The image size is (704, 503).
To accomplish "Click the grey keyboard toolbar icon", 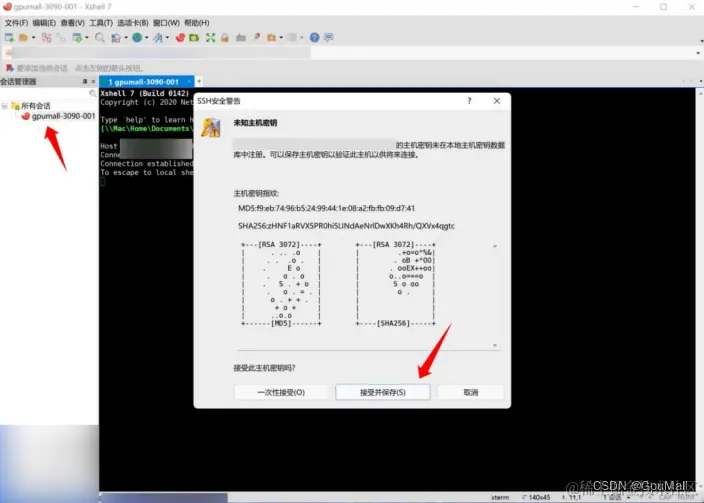I will coord(241,38).
